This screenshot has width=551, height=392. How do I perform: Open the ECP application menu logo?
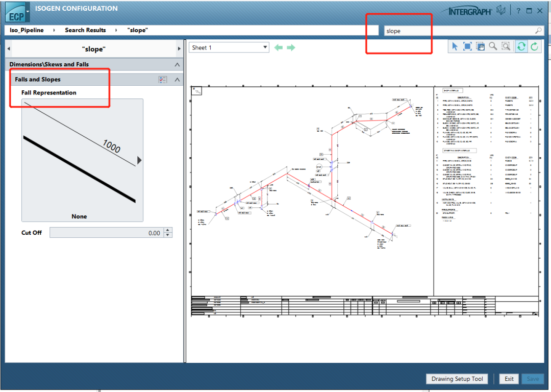[15, 13]
